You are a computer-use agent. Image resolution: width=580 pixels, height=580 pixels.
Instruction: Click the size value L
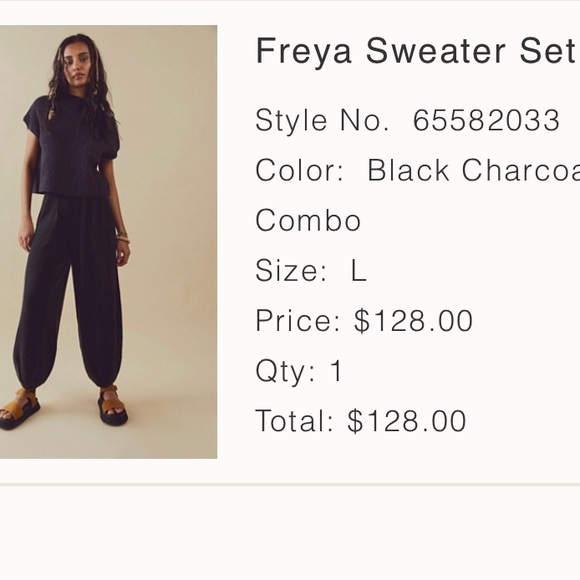coord(358,270)
